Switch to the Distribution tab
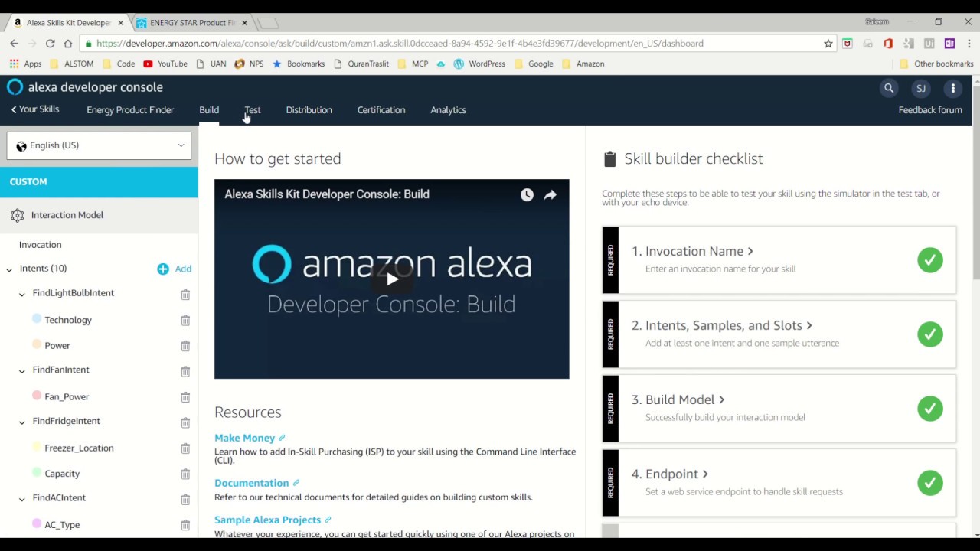Image resolution: width=980 pixels, height=551 pixels. (x=309, y=110)
